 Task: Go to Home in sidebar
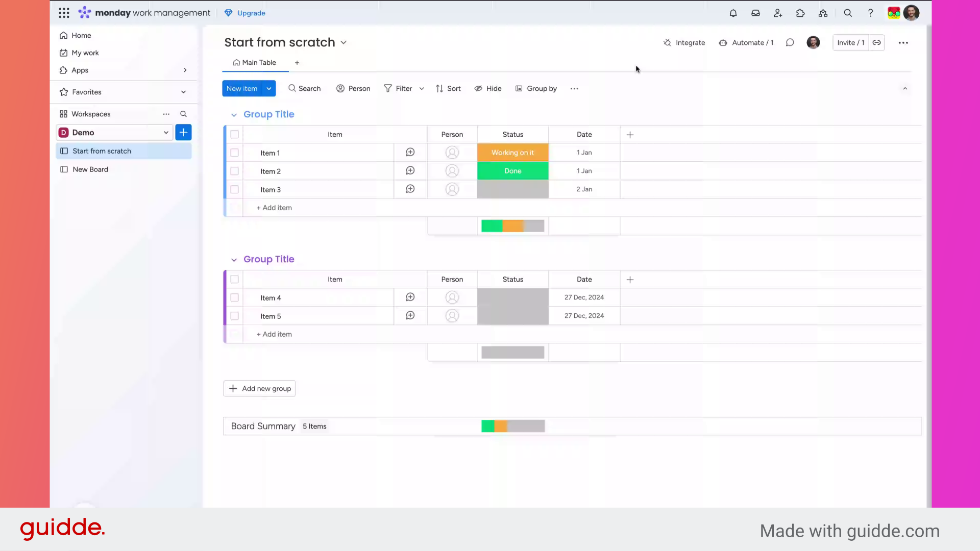[75, 36]
